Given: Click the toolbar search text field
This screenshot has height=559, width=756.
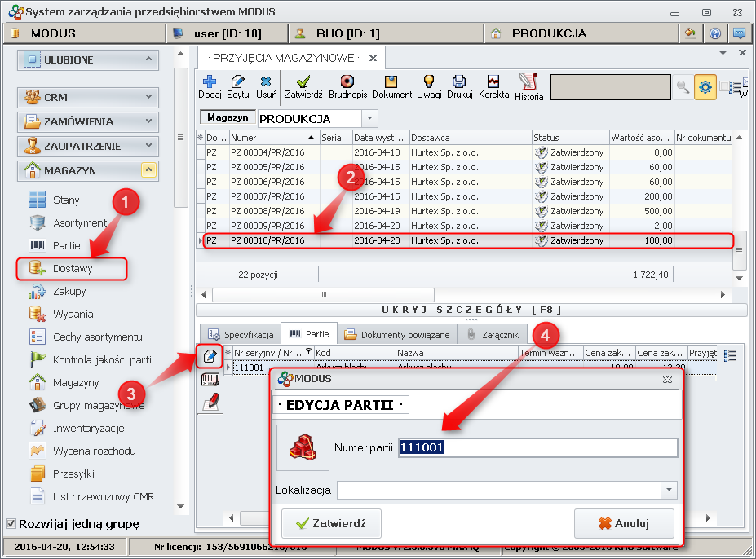Looking at the screenshot, I should 610,87.
